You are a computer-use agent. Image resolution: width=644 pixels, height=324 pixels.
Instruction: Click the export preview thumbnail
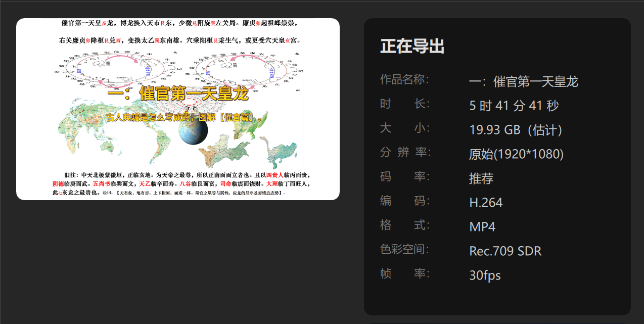(178, 109)
